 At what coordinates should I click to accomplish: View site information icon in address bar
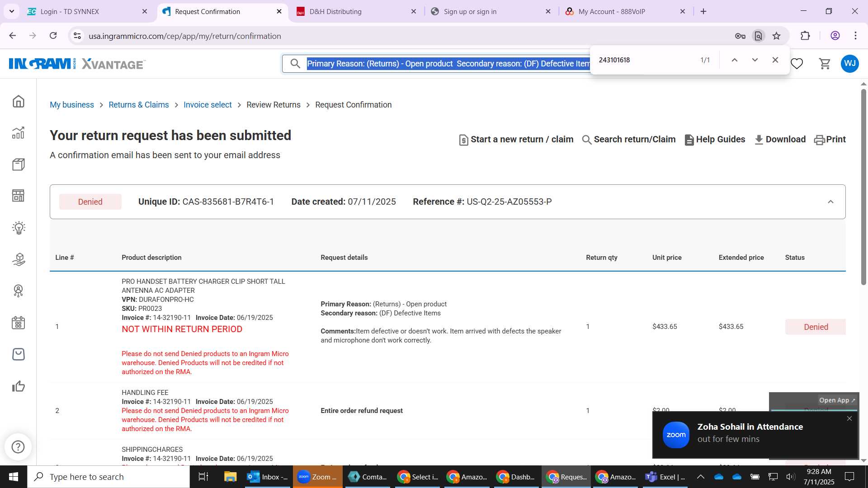coord(77,36)
